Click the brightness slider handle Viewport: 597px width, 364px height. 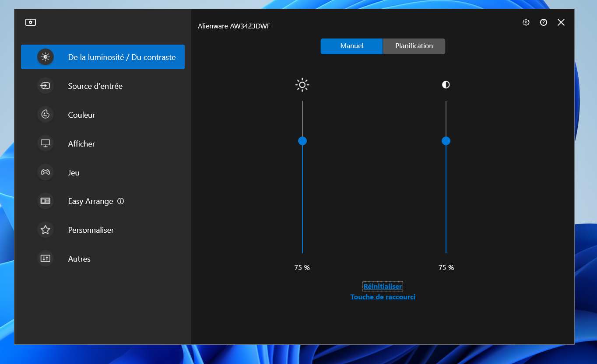click(x=302, y=141)
